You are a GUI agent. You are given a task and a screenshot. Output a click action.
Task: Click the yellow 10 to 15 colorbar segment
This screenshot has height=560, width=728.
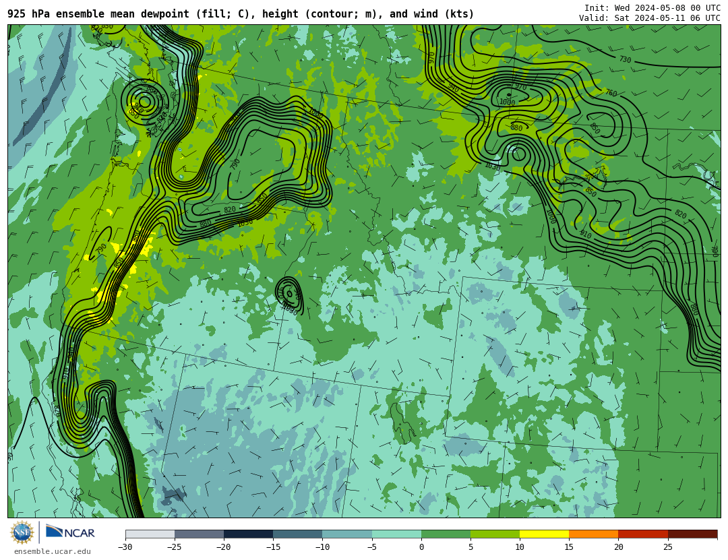coord(544,534)
